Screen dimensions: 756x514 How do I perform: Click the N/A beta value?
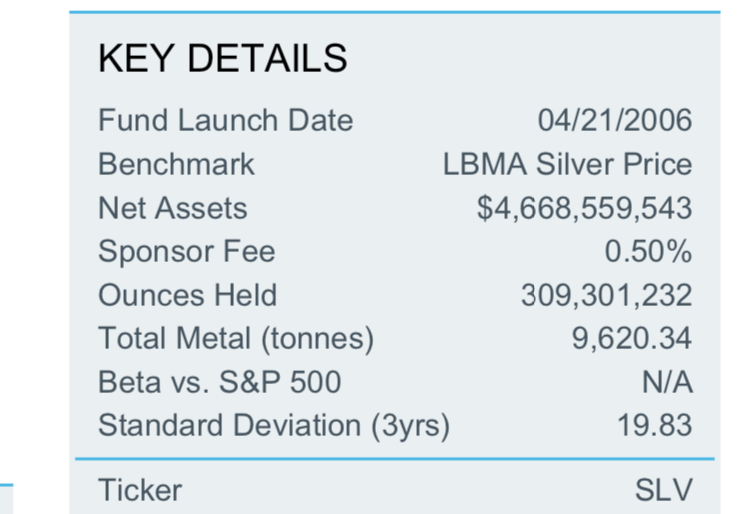[x=667, y=382]
